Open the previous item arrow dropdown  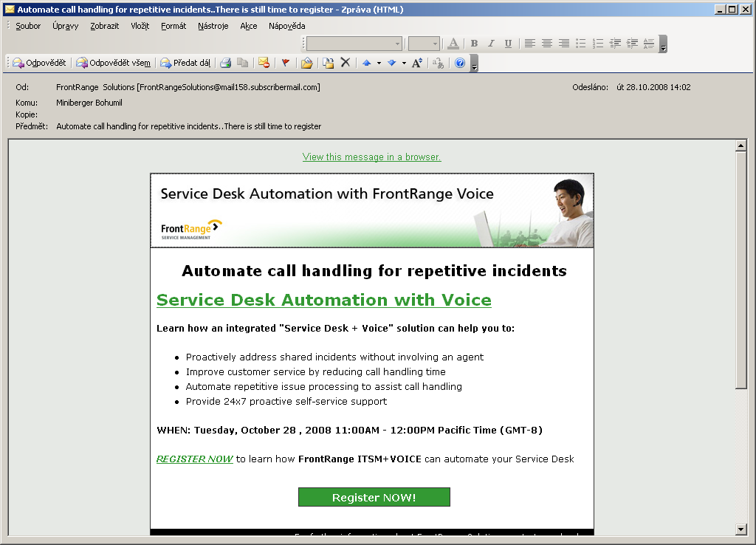pyautogui.click(x=379, y=63)
